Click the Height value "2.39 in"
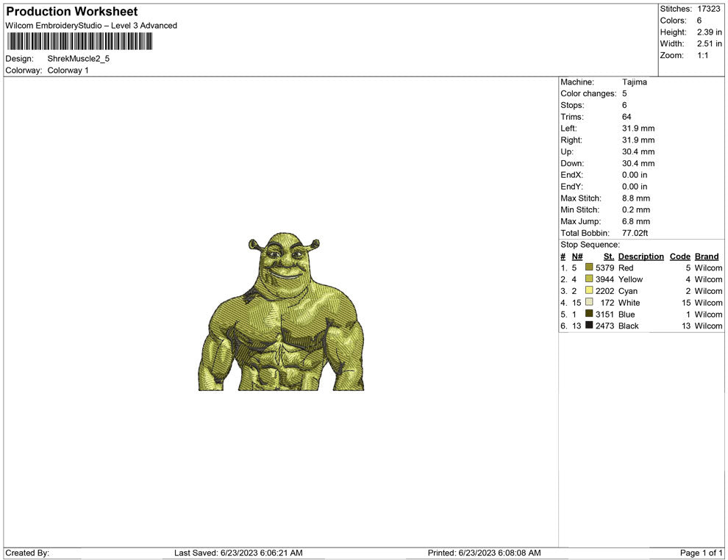This screenshot has width=728, height=560. (x=709, y=32)
